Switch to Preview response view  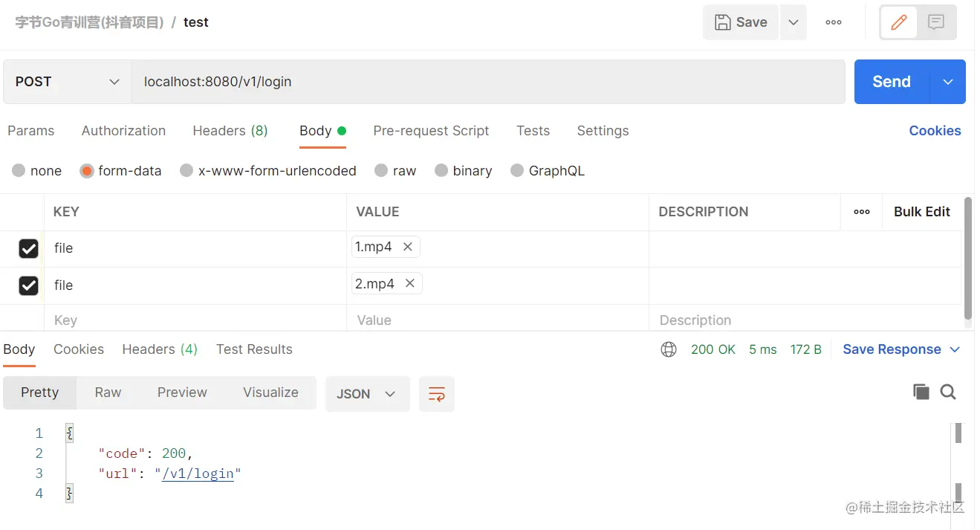(x=182, y=392)
